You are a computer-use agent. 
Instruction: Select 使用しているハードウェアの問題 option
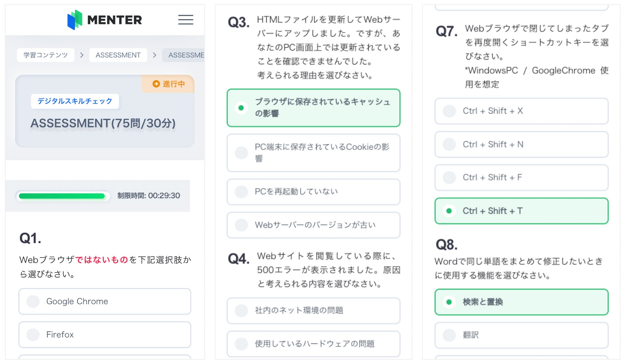pos(313,344)
